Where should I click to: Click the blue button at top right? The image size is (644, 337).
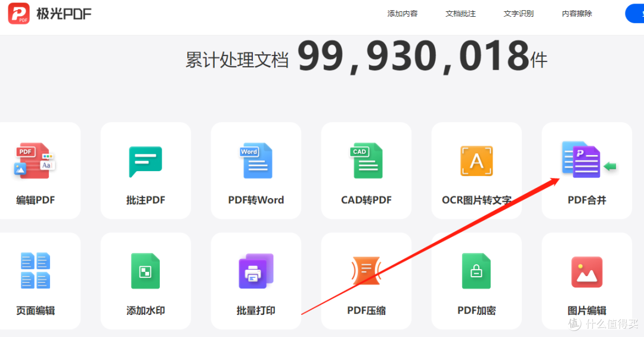pos(634,14)
